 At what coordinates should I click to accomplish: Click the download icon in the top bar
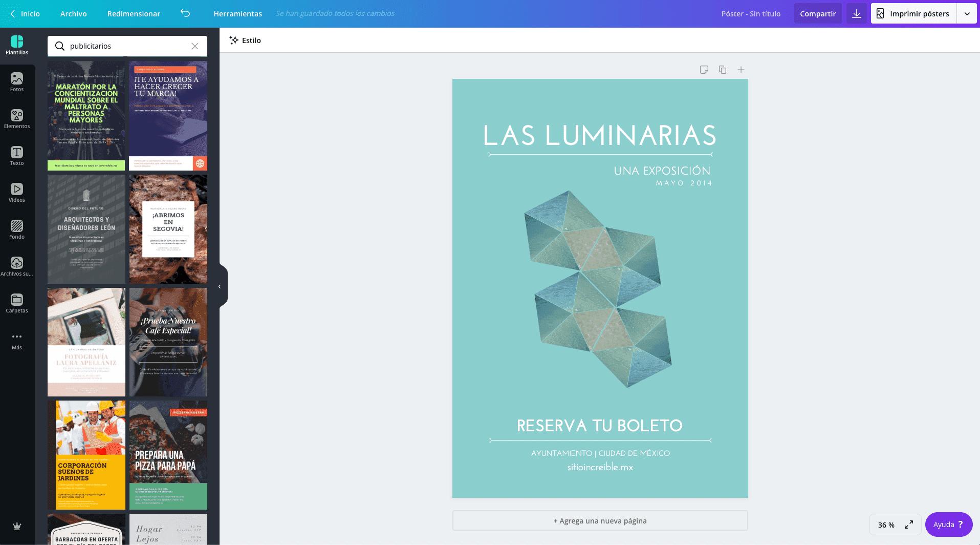coord(856,14)
